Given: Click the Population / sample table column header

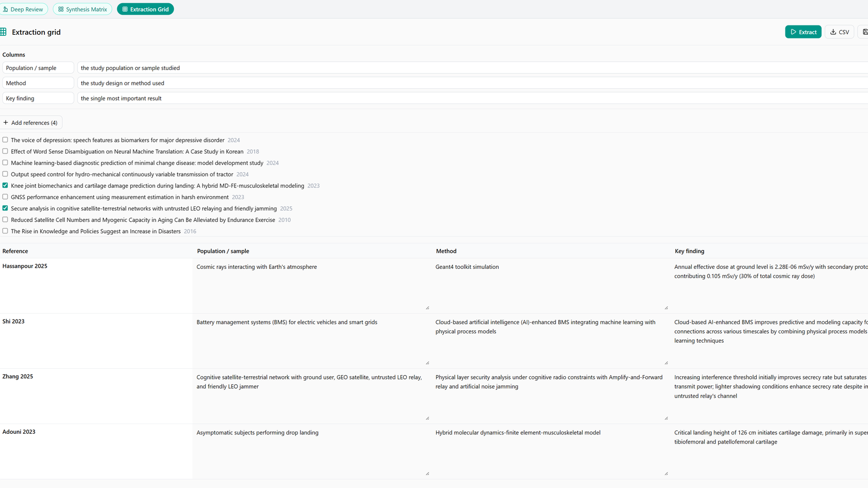Looking at the screenshot, I should click(x=223, y=251).
